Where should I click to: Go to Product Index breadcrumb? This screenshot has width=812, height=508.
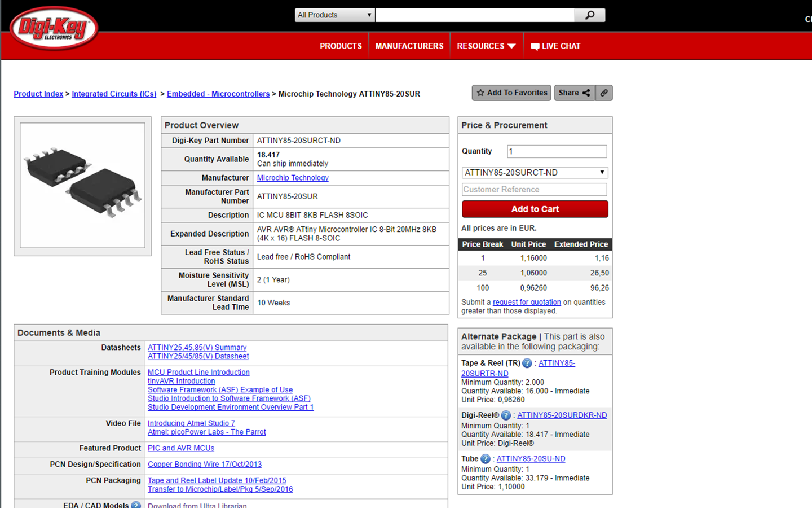click(38, 94)
